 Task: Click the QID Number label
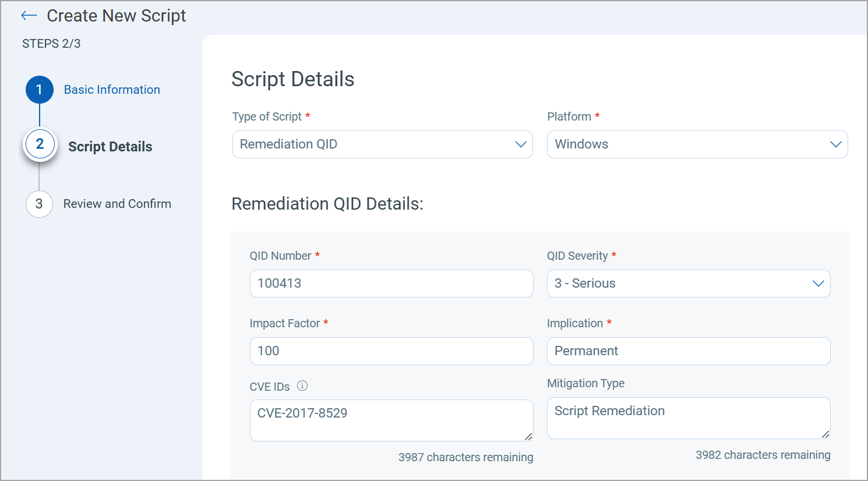(281, 256)
